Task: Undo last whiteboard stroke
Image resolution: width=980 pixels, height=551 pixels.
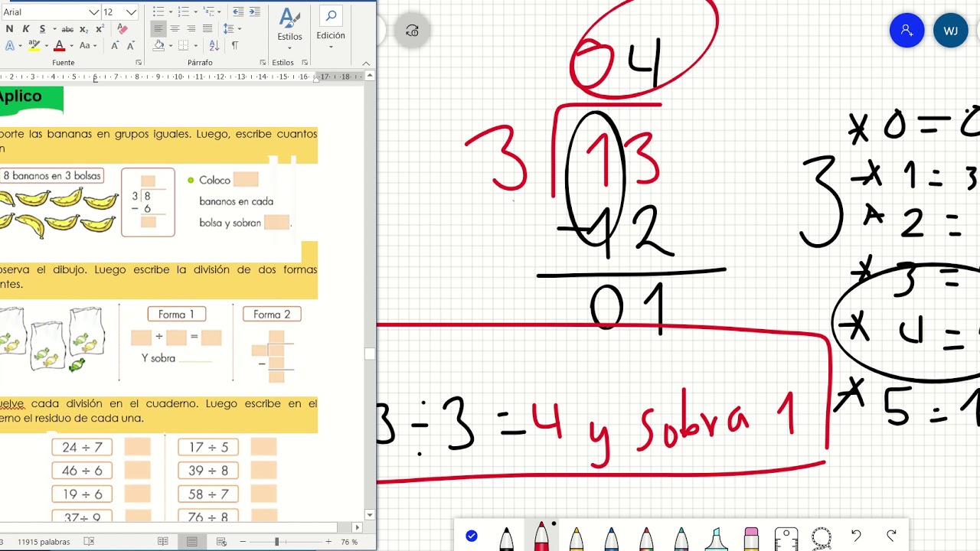Action: (856, 536)
